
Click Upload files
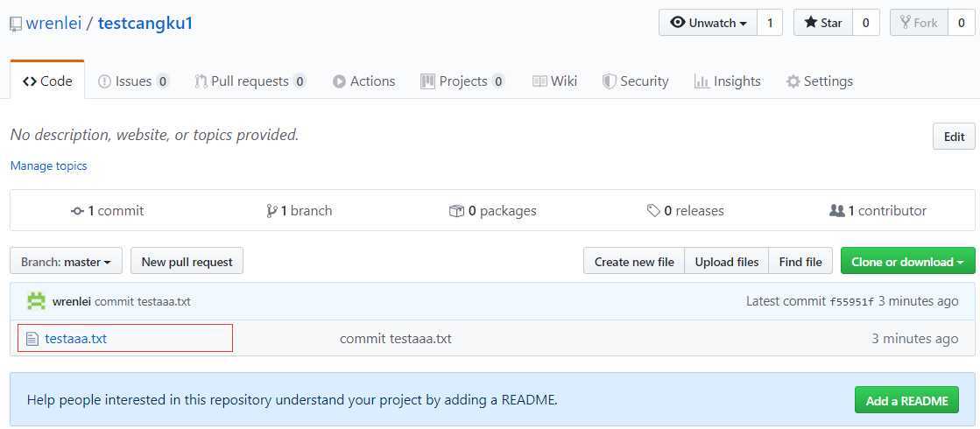click(x=727, y=262)
